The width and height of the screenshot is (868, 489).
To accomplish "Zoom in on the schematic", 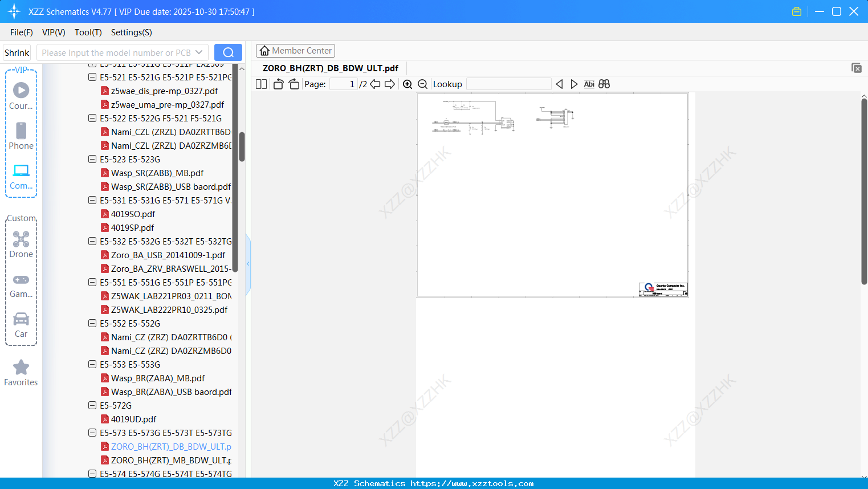I will [x=407, y=84].
